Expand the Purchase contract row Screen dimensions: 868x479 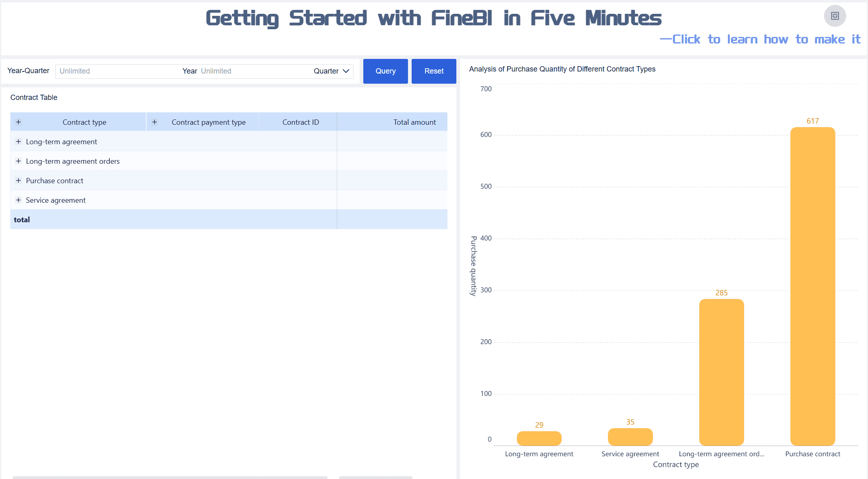[x=18, y=180]
